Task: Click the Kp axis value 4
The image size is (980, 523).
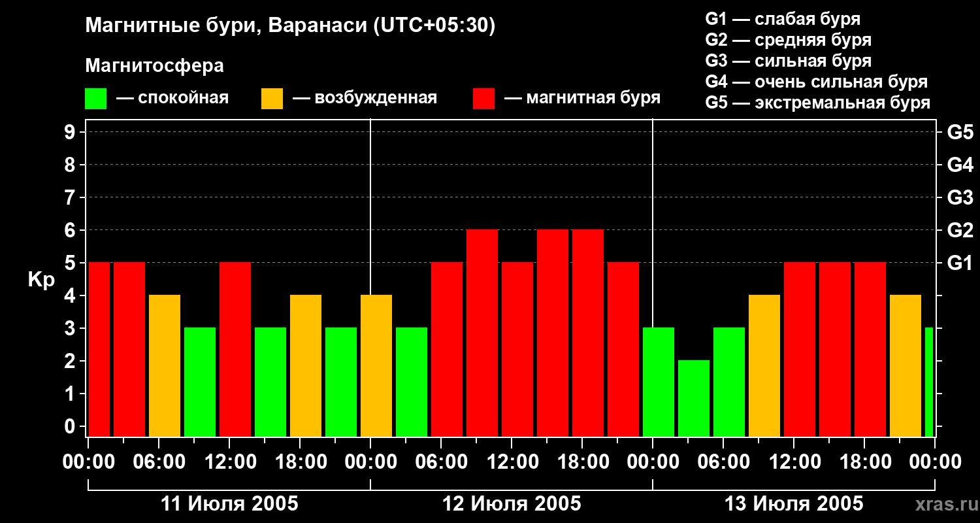Action: [x=71, y=295]
